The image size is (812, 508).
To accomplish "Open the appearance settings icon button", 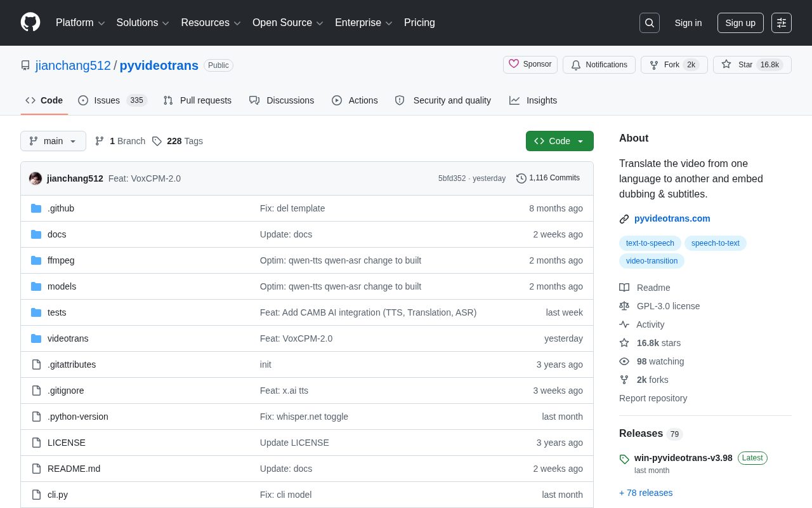I will pos(782,23).
